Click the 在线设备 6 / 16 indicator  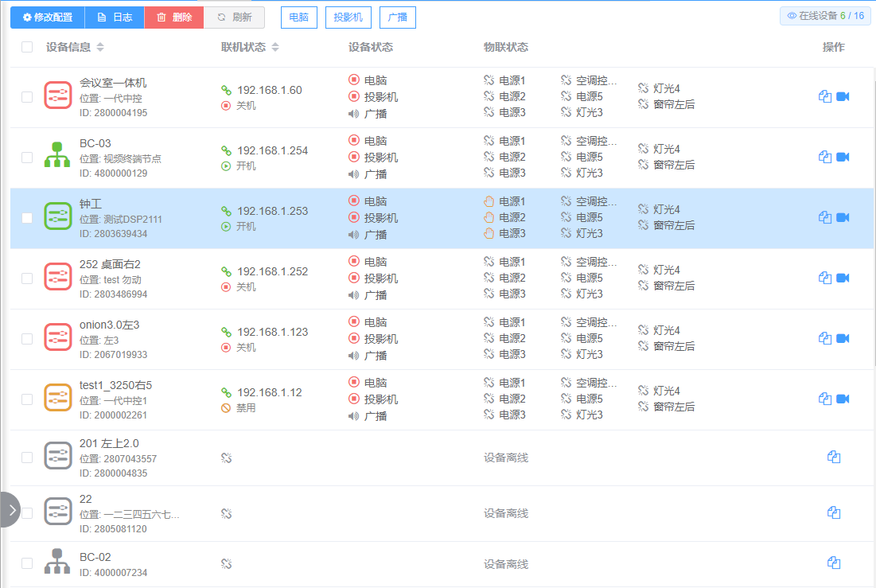825,16
